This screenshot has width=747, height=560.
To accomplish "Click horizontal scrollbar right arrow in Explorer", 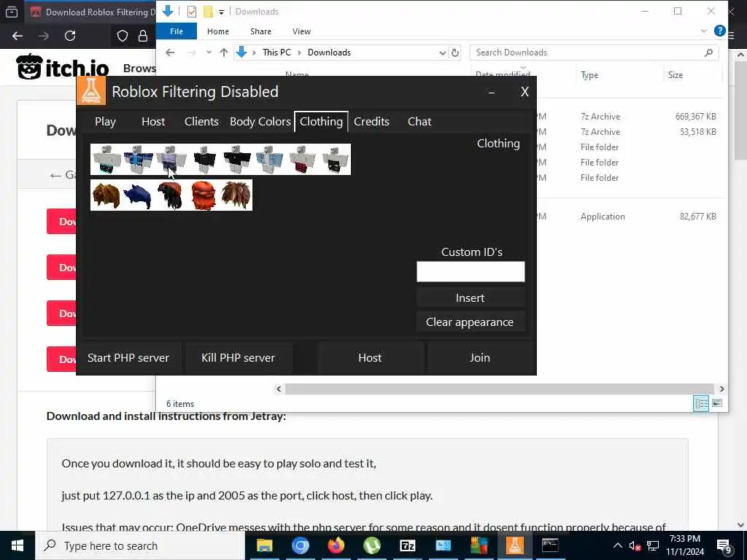I will click(721, 389).
